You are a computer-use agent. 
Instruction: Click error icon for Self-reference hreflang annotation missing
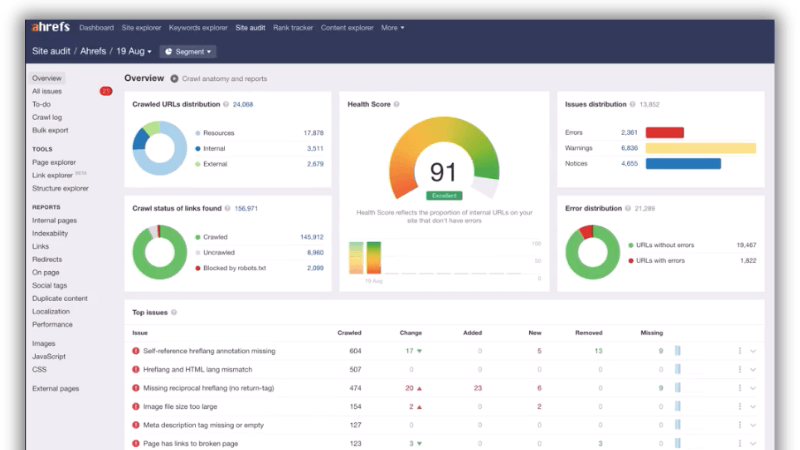136,351
